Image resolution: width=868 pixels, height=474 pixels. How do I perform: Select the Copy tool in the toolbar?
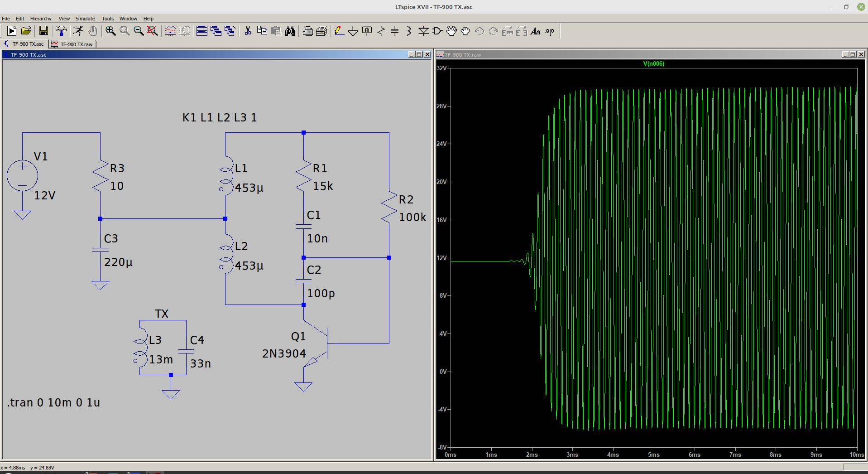[262, 31]
